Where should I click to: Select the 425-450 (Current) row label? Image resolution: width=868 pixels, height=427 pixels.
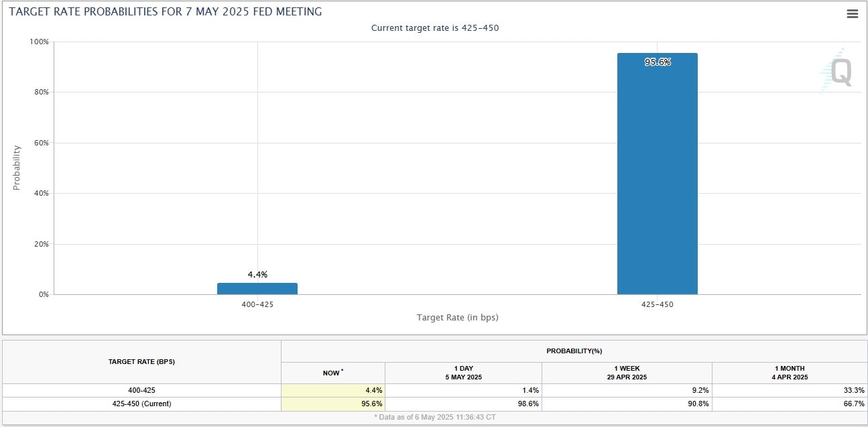141,404
